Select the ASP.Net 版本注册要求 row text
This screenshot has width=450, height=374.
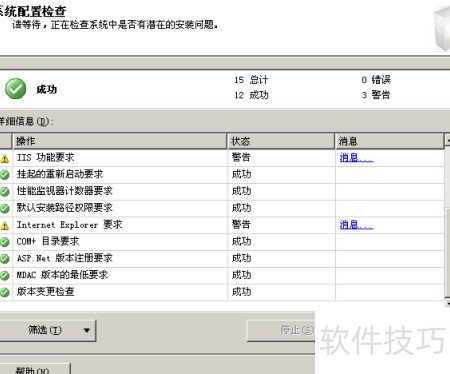65,258
